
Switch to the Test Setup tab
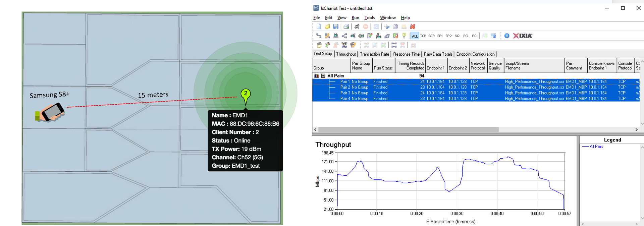coord(323,54)
